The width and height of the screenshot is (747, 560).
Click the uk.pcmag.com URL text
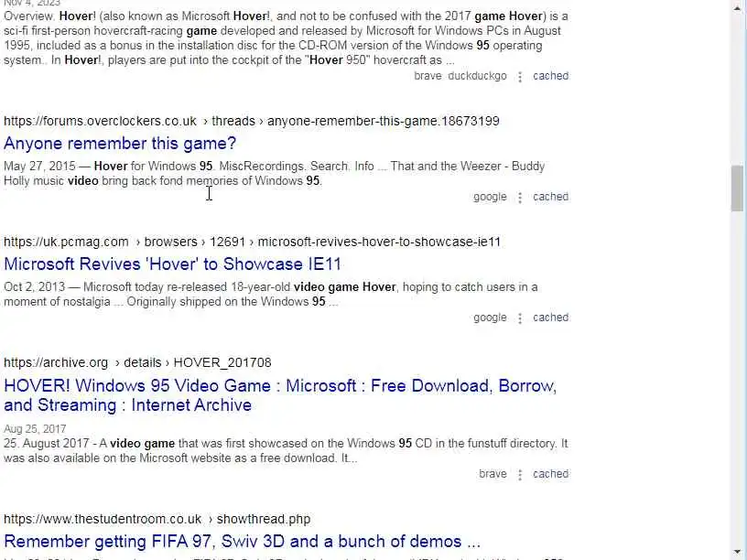coord(66,242)
